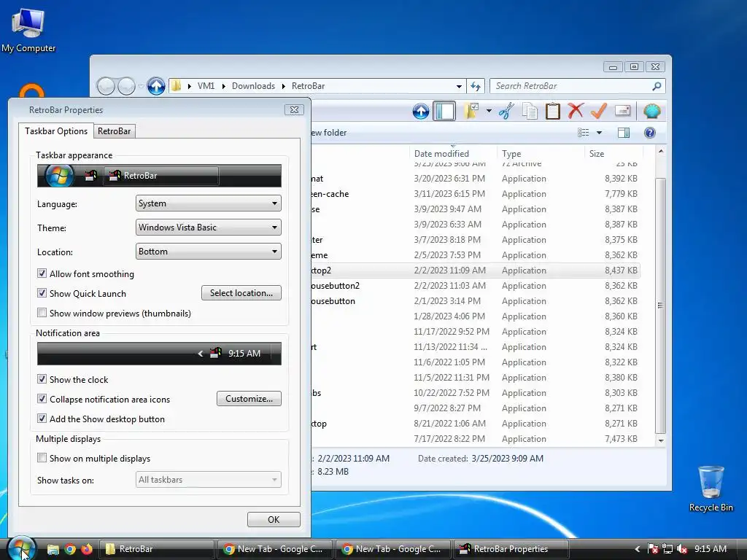The image size is (747, 560).
Task: Enable Show window previews (thumbnails)
Action: [42, 313]
